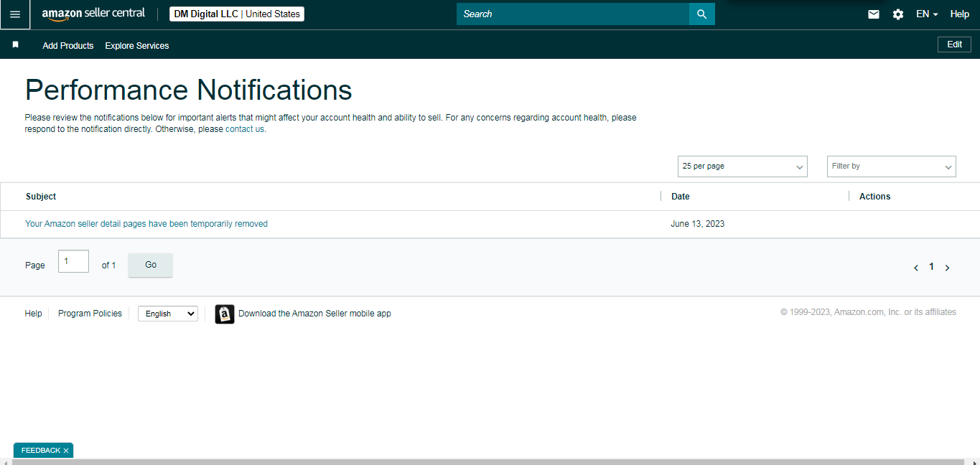Focus the Search input field
Image resolution: width=980 pixels, height=465 pixels.
[573, 14]
